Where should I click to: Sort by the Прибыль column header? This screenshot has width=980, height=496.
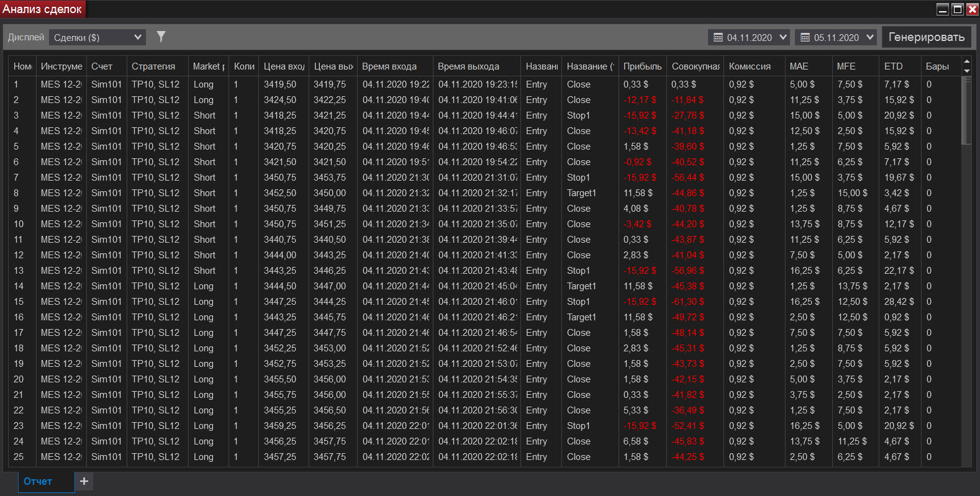(x=643, y=66)
